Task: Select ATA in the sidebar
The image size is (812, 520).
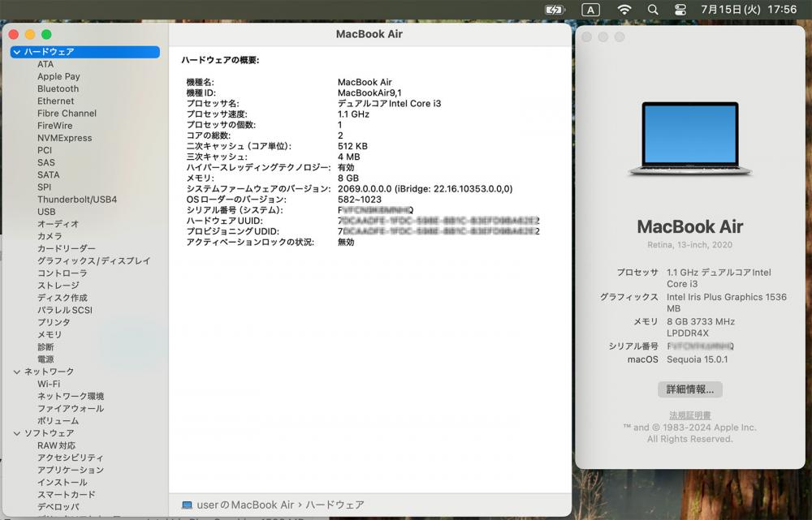Action: coord(45,64)
